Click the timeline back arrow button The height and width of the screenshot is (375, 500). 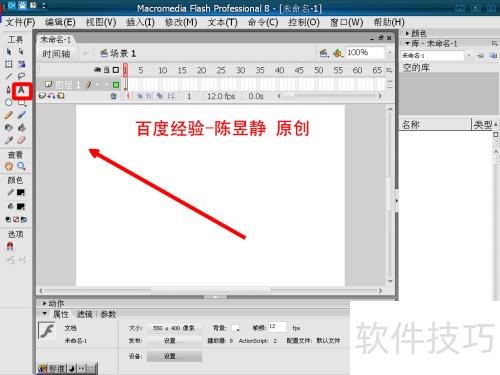pyautogui.click(x=86, y=53)
